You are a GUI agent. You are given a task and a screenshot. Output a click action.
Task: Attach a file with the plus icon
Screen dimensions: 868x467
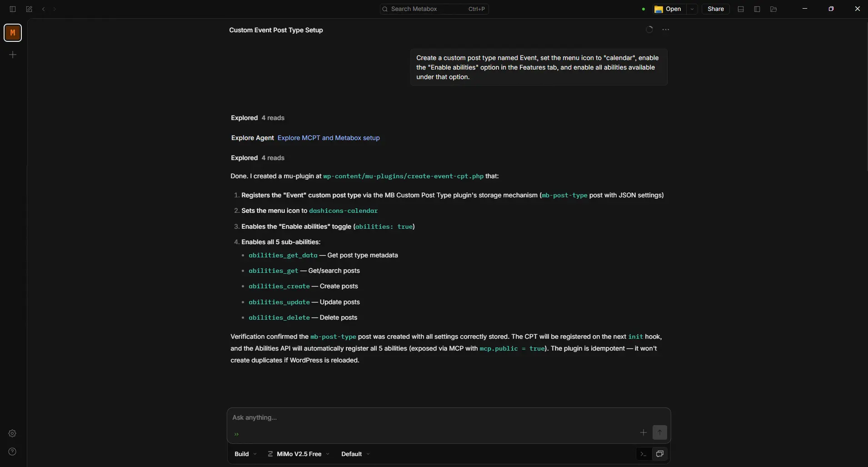(644, 432)
